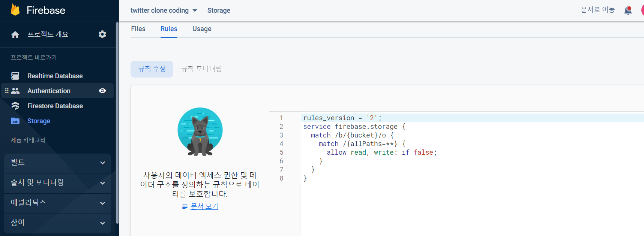Click the 제품 카테고리 section label
This screenshot has width=644, height=236.
[28, 140]
